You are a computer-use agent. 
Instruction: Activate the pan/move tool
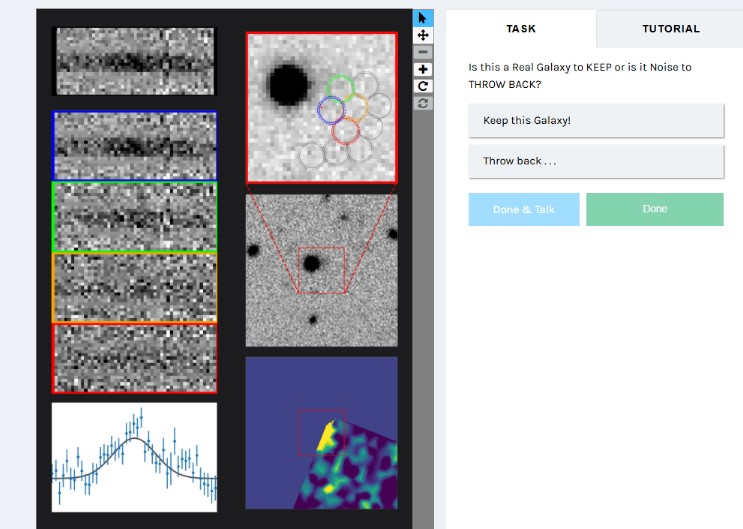423,35
